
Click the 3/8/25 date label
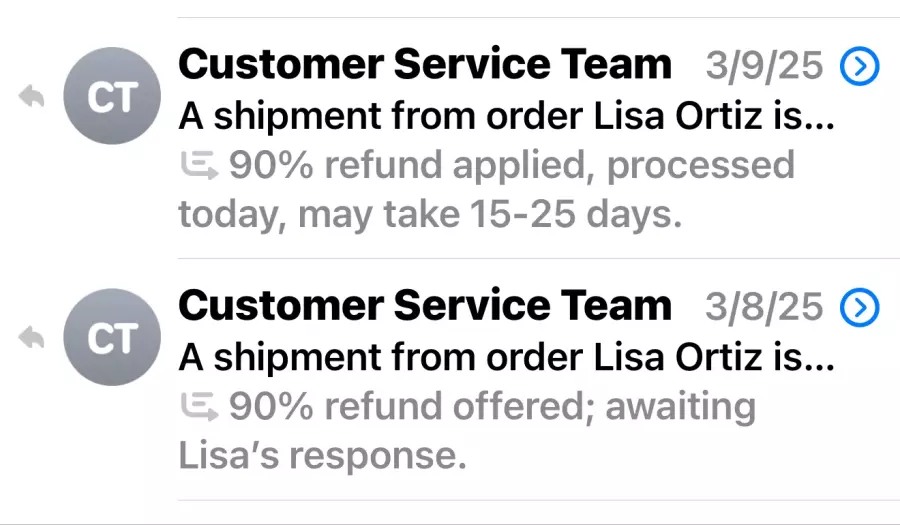[x=764, y=308]
